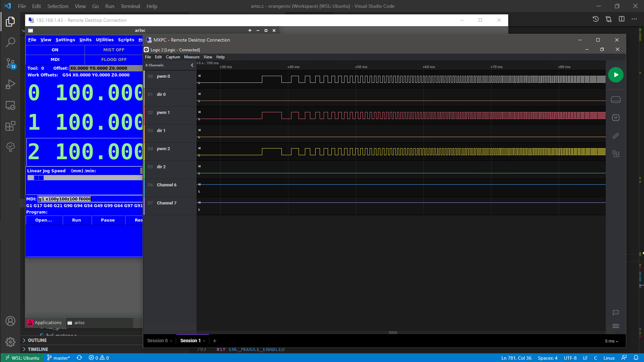Open Logic 2 device settings icon
644x362 pixels.
(x=615, y=100)
